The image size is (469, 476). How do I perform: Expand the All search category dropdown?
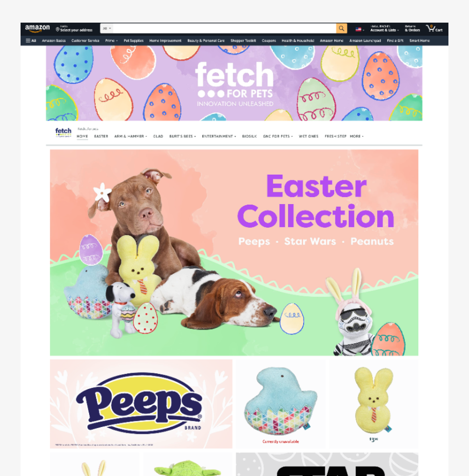(107, 28)
